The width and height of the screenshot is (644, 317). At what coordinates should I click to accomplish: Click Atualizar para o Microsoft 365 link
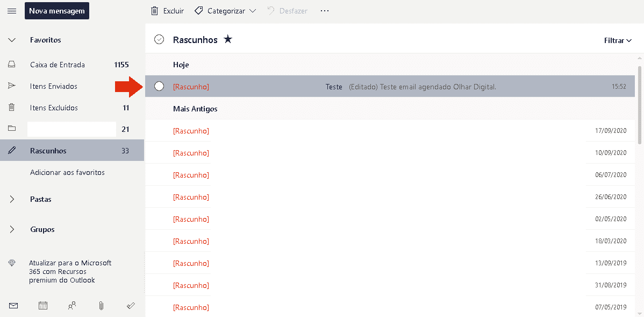pyautogui.click(x=70, y=271)
